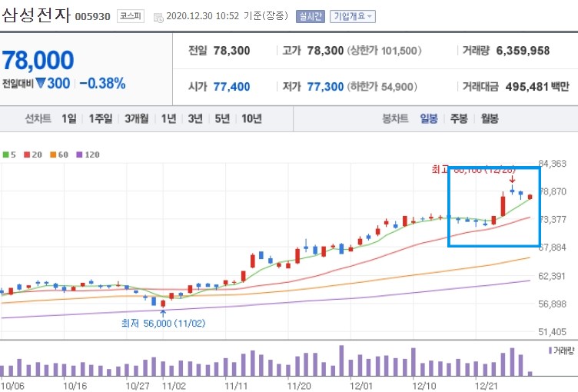Click the orange 60-day moving average swatch
This screenshot has width=578, height=392.
53,154
